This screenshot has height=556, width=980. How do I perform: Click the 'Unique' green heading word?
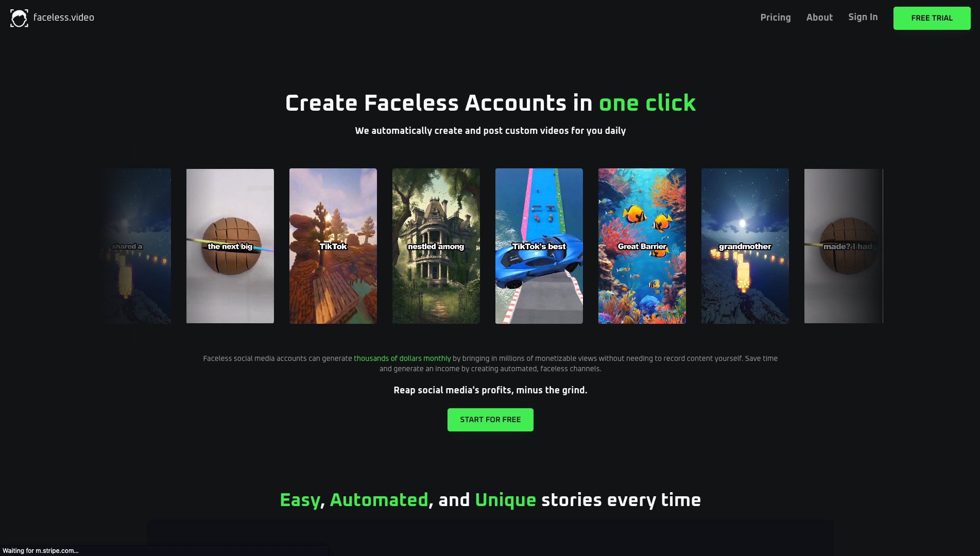coord(505,500)
